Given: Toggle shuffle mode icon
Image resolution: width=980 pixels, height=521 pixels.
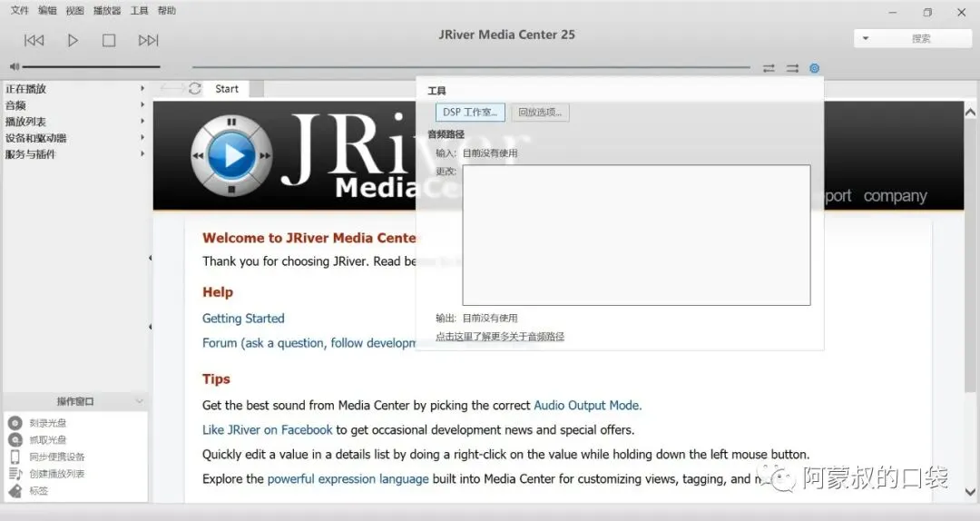Looking at the screenshot, I should [x=792, y=68].
